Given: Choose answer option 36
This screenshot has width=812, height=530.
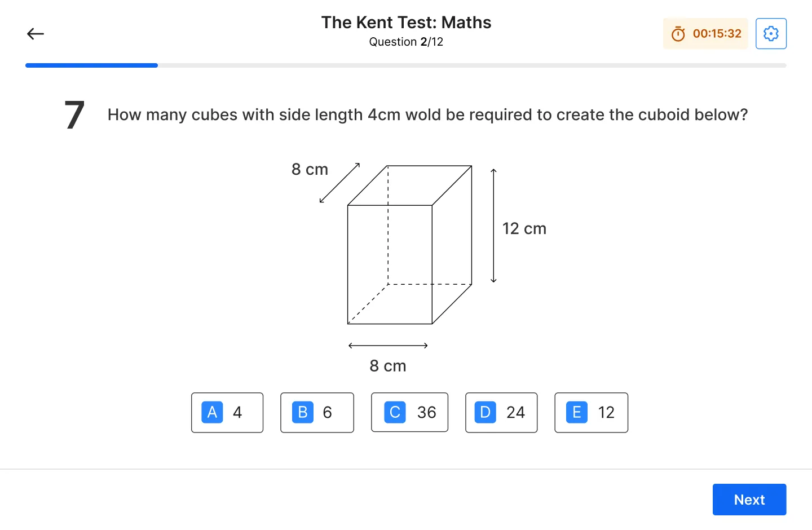Looking at the screenshot, I should [409, 413].
